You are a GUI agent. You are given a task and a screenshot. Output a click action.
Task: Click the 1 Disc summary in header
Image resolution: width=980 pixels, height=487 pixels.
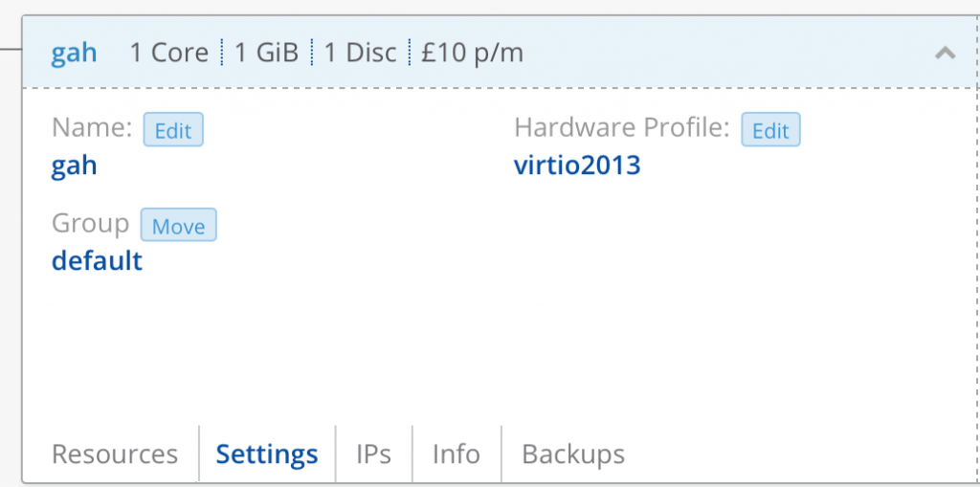[360, 53]
